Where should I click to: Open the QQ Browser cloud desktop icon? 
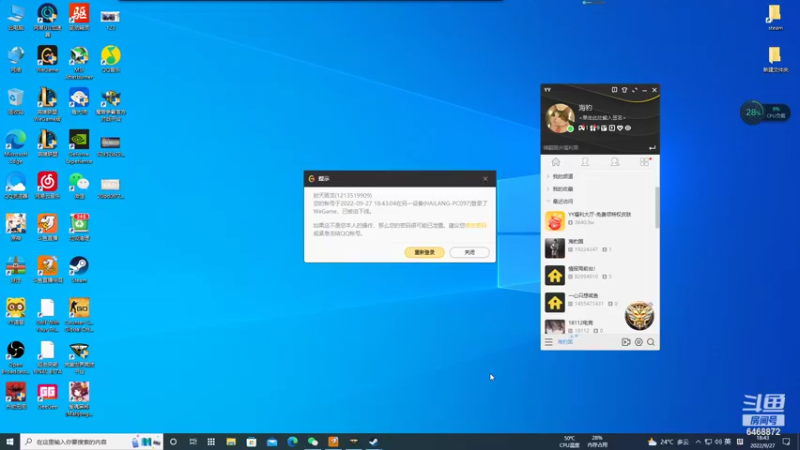(16, 185)
